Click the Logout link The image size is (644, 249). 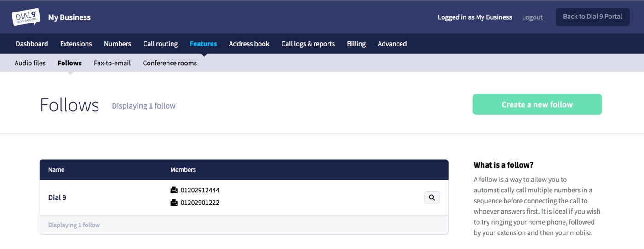532,17
